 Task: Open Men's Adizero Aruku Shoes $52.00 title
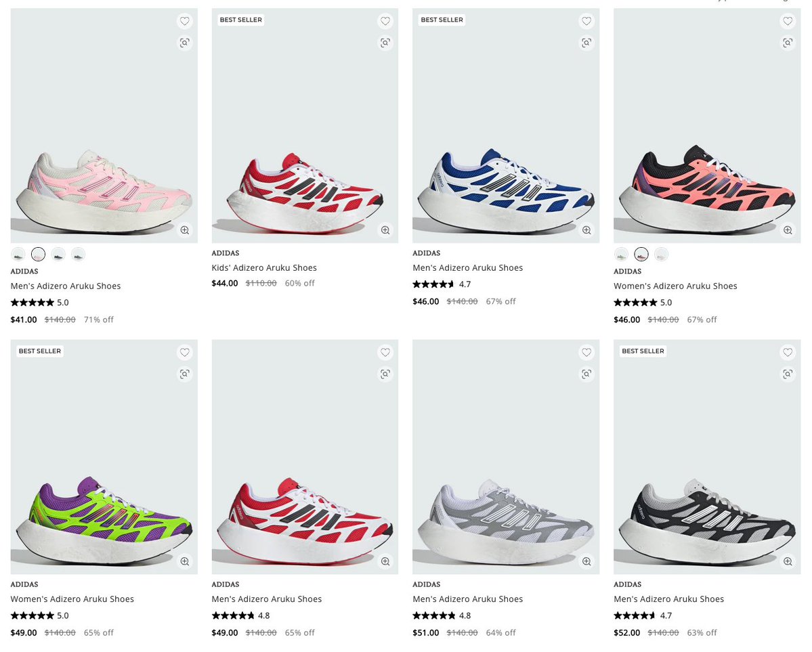tap(668, 599)
